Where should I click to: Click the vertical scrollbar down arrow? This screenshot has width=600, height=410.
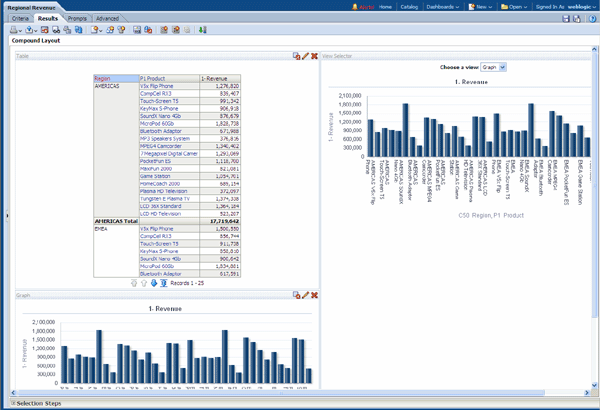coord(594,385)
